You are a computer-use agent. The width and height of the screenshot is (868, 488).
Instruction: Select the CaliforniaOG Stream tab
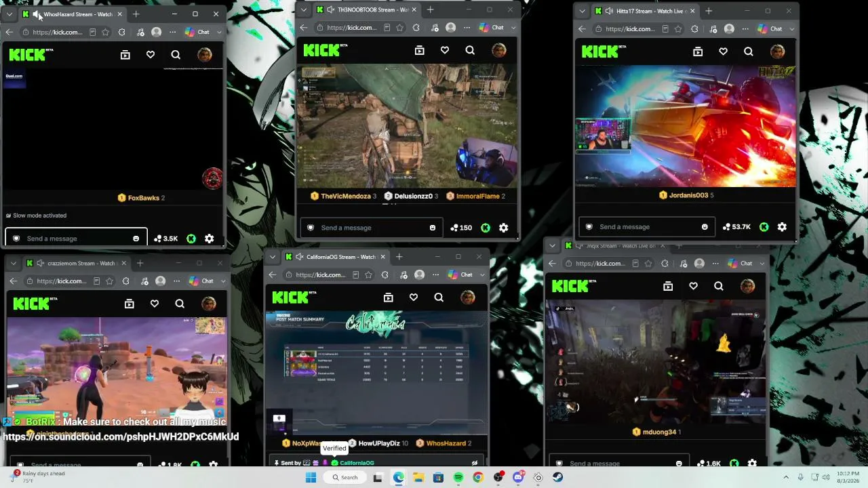click(x=336, y=257)
